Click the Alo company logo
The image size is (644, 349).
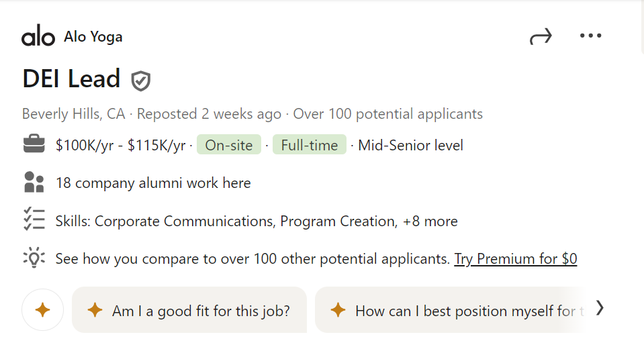tap(38, 37)
